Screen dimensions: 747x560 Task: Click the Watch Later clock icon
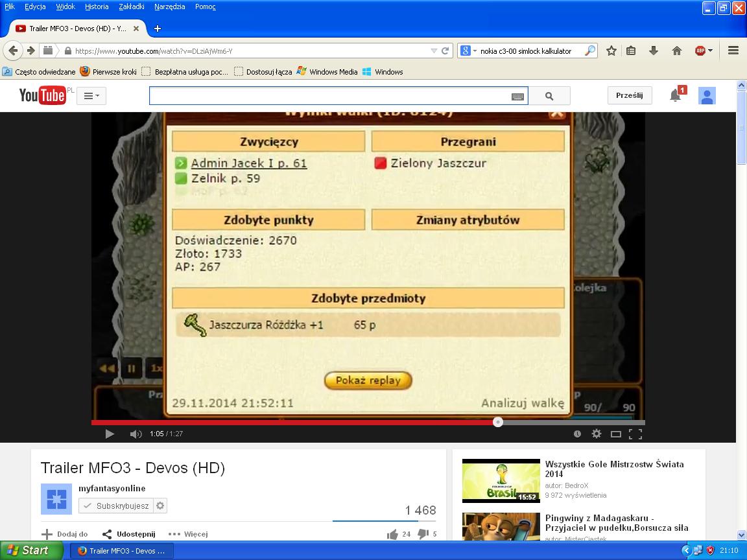pos(577,434)
